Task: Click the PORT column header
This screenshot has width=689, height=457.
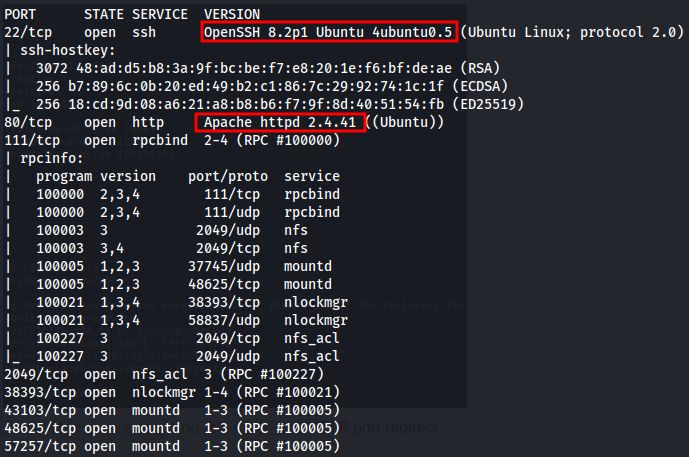Action: 20,15
